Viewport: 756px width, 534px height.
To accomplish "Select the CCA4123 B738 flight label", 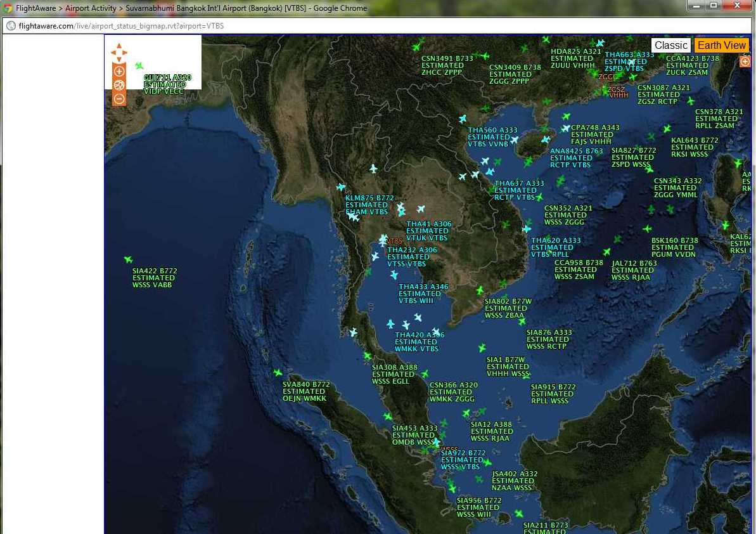I will [x=693, y=65].
